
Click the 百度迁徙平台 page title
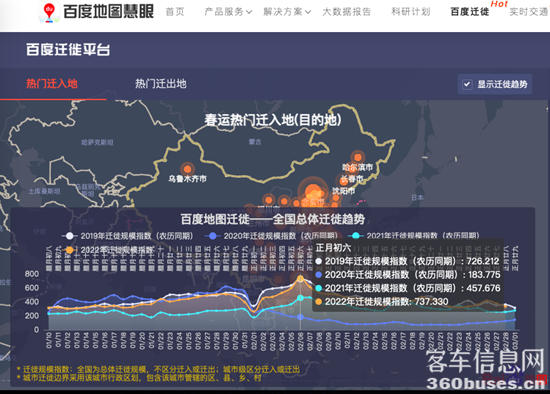(x=68, y=49)
